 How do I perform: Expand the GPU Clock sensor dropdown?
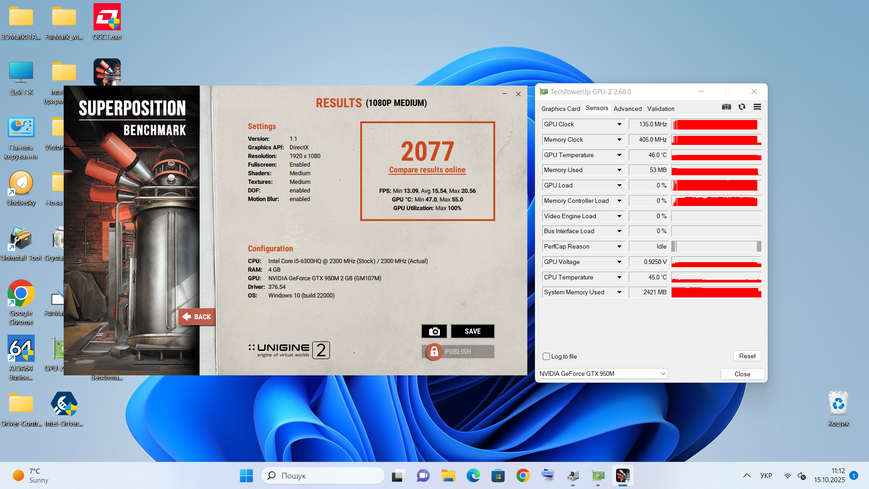[619, 124]
